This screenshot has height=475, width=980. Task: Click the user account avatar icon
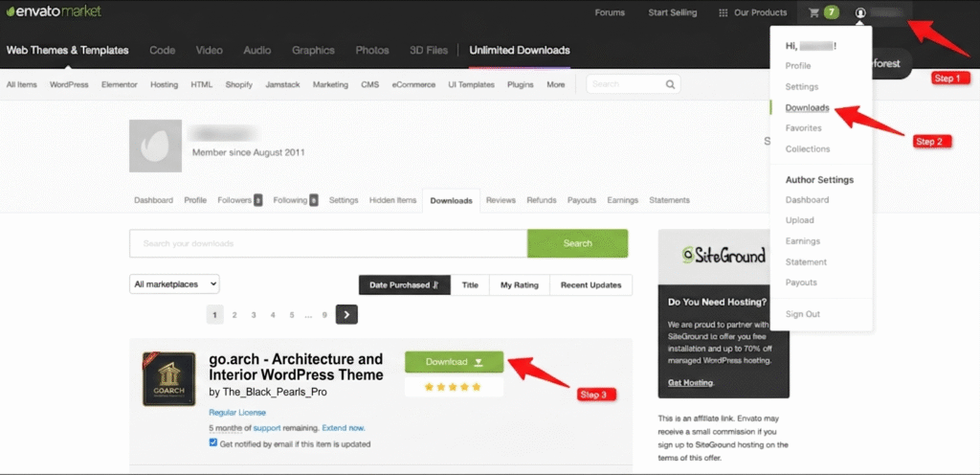860,12
